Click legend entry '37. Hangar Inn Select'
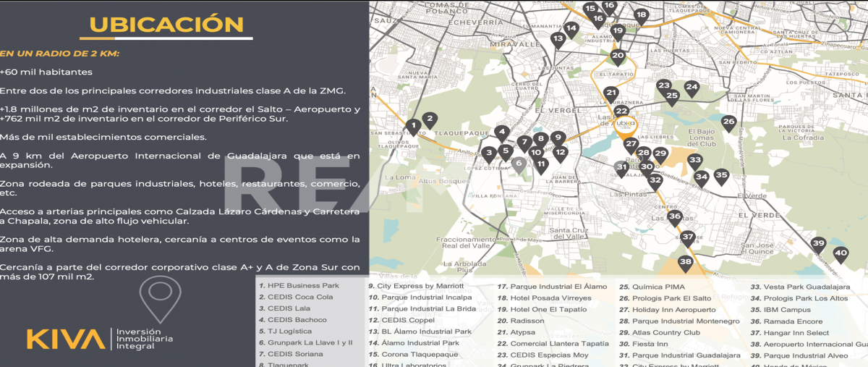The image size is (868, 367). pyautogui.click(x=789, y=334)
